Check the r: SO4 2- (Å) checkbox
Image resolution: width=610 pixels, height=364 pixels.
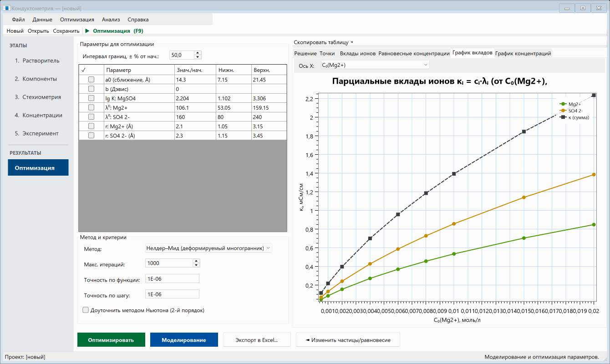point(91,136)
